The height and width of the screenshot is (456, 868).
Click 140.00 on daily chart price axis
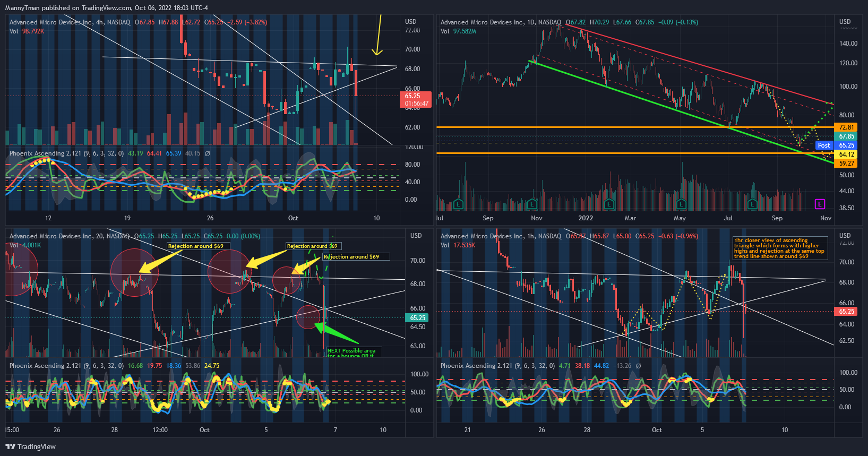[848, 44]
